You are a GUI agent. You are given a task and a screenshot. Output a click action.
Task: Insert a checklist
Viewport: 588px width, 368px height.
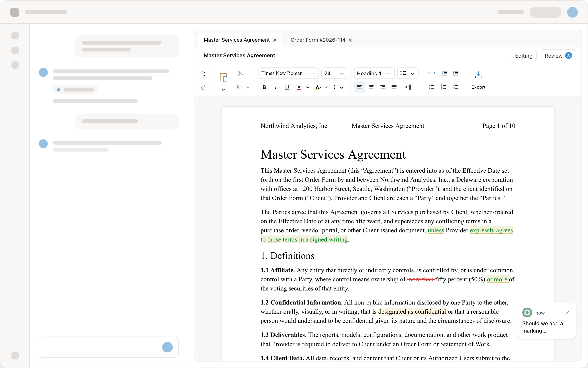(456, 87)
